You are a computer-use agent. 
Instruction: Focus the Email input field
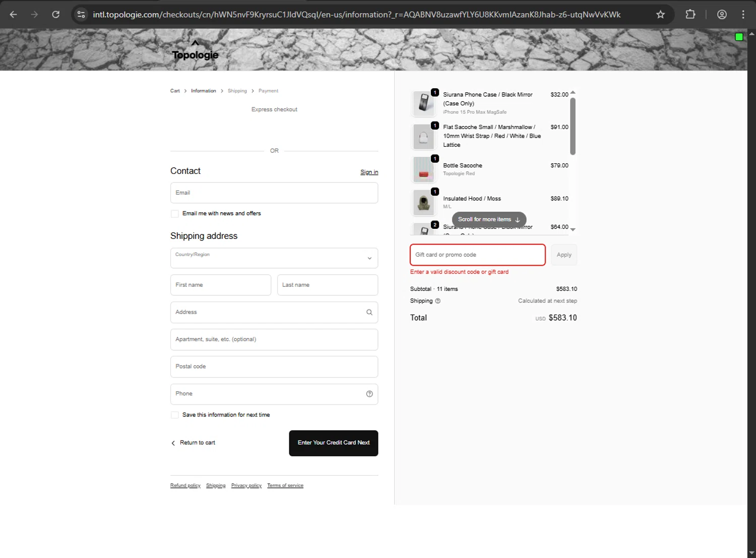[274, 193]
